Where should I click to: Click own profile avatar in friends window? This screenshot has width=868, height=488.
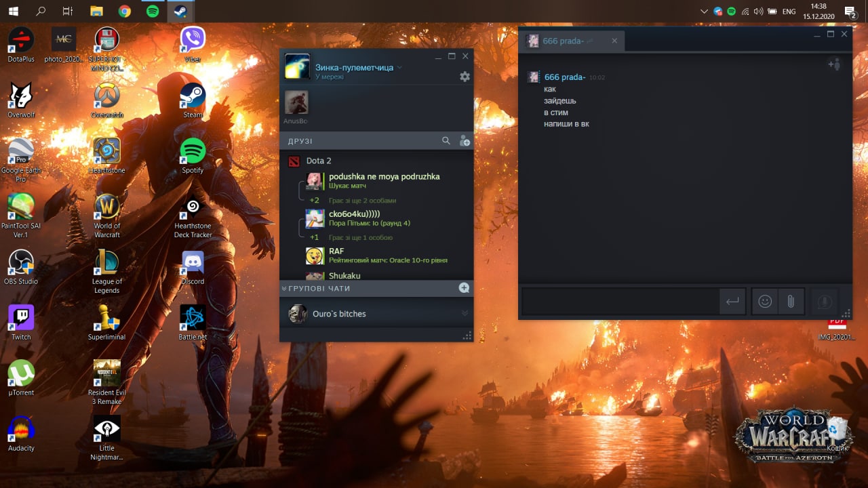297,67
